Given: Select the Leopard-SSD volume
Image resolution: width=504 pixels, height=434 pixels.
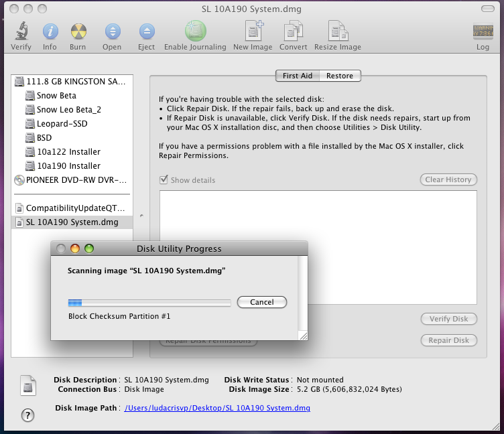Looking at the screenshot, I should click(72, 124).
